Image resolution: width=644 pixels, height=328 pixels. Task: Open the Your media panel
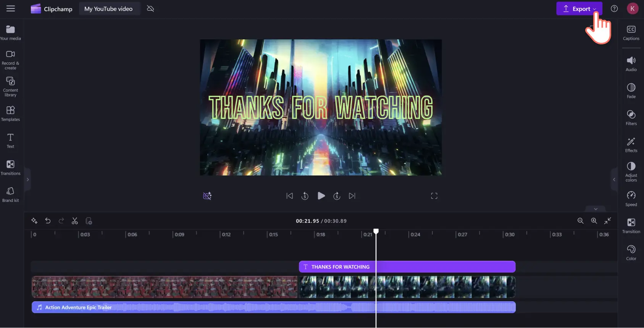(x=10, y=32)
